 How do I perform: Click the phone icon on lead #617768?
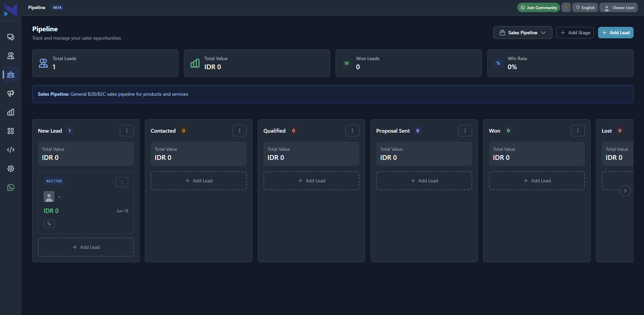point(49,224)
